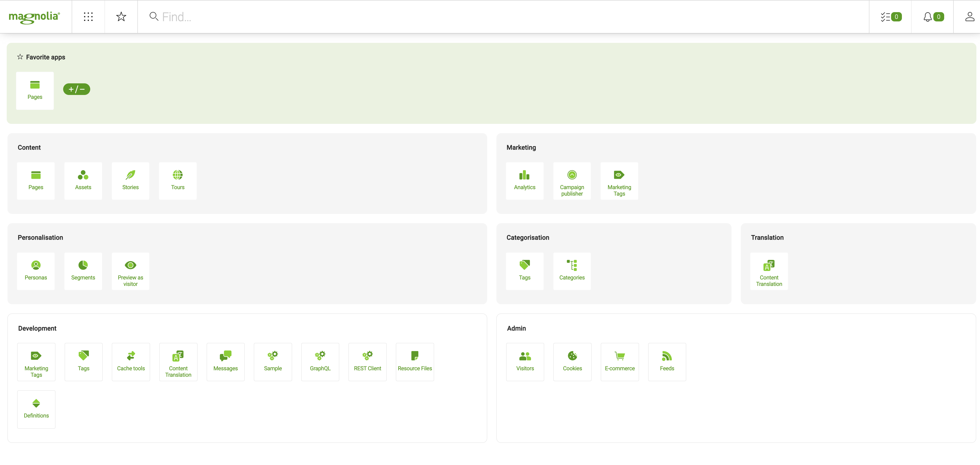The width and height of the screenshot is (980, 465).
Task: Launch the Assets app
Action: 83,181
